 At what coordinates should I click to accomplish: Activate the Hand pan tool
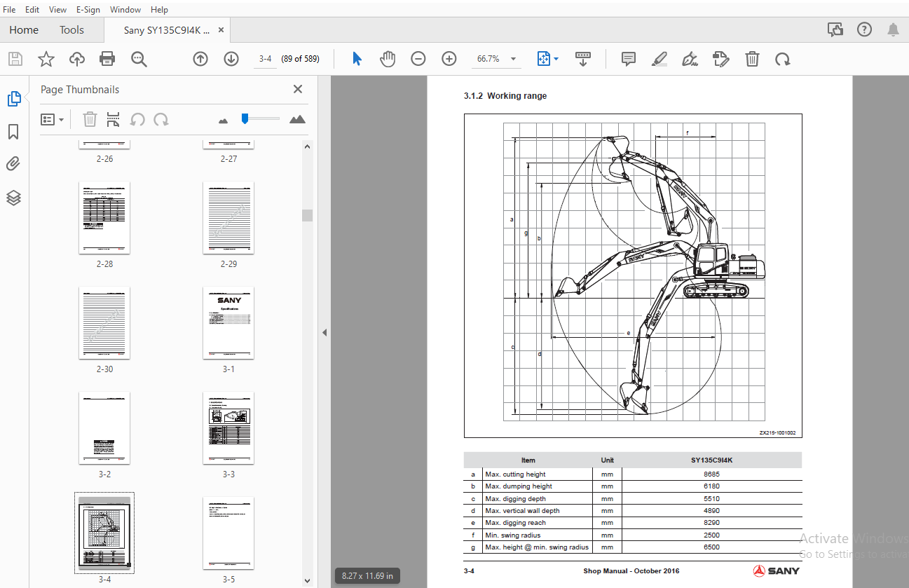pyautogui.click(x=388, y=59)
